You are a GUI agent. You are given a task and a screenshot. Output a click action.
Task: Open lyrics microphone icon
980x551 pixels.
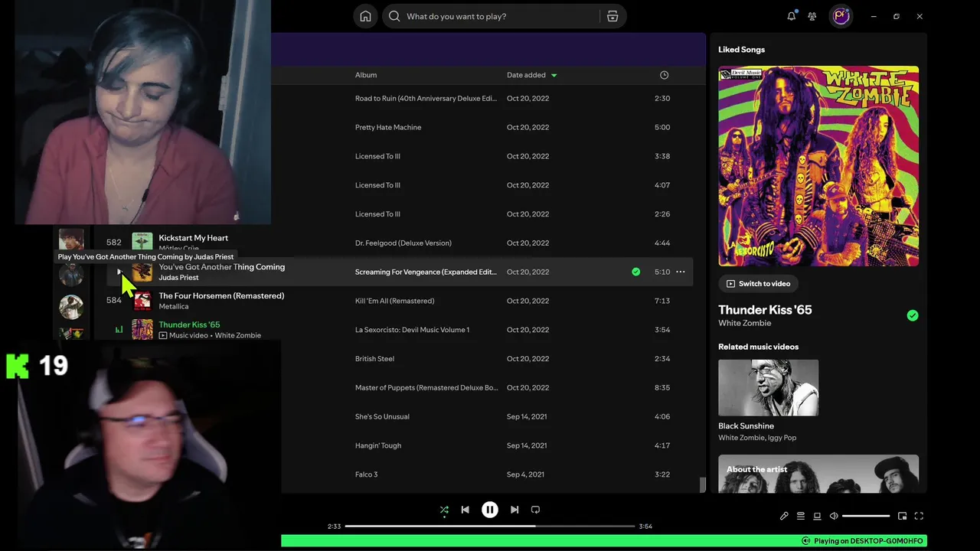coord(784,516)
